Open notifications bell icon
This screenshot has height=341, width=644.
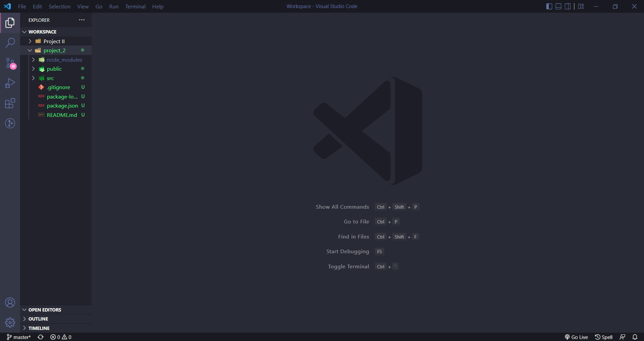[x=635, y=337]
